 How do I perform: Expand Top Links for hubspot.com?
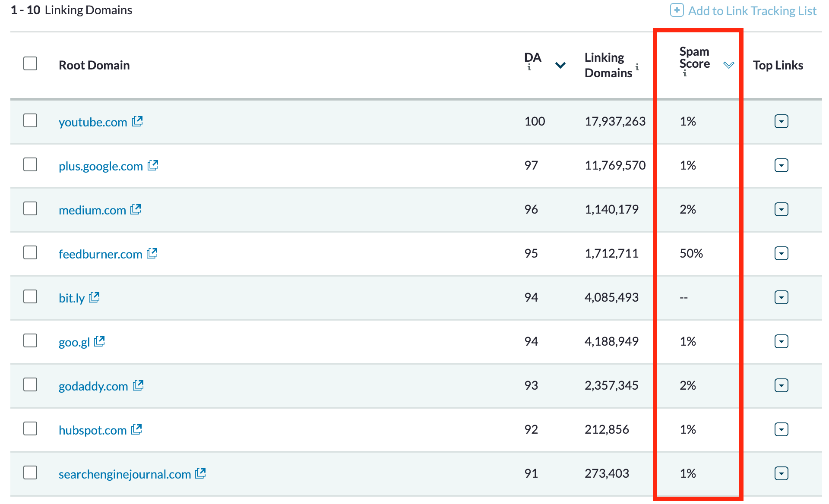coord(782,429)
